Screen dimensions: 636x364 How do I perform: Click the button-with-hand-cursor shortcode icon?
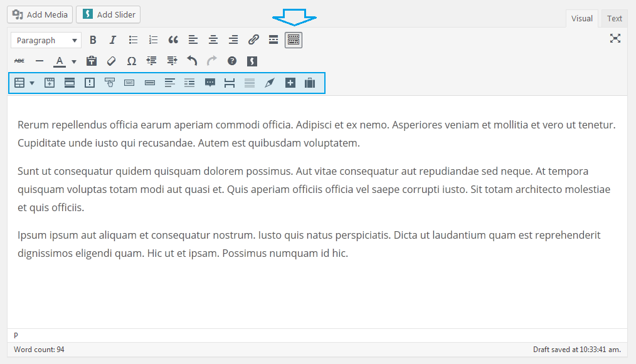point(110,83)
